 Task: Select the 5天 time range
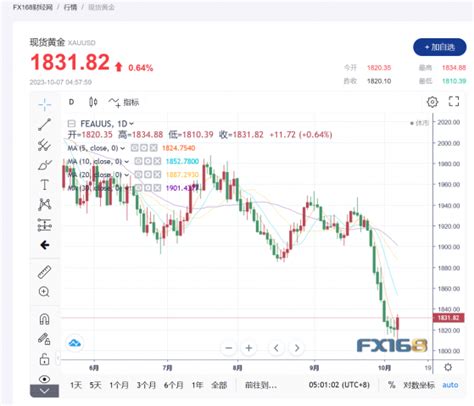(x=95, y=385)
